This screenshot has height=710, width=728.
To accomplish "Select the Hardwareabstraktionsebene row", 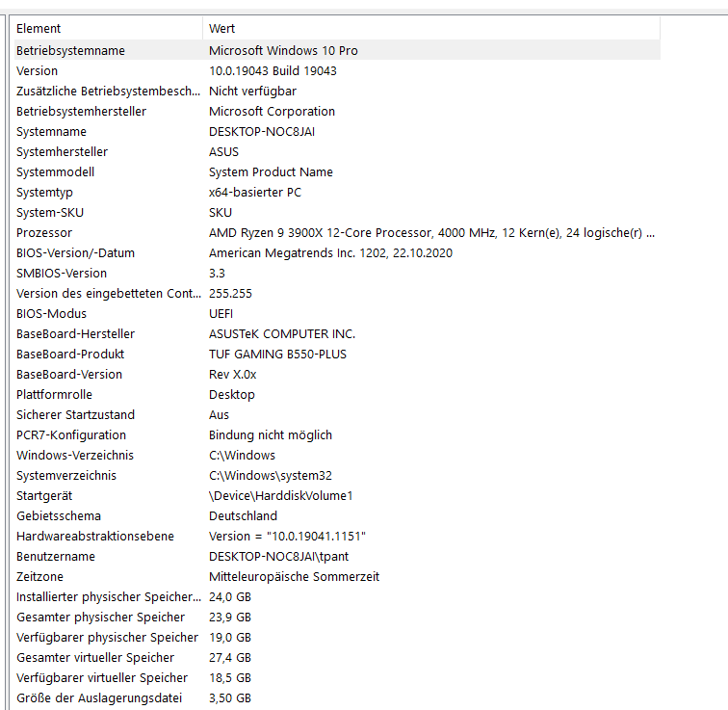I will 337,537.
